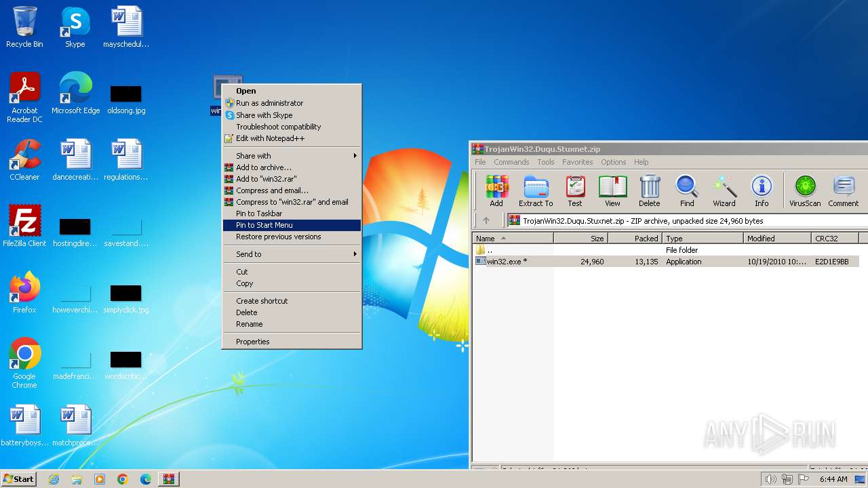Choose Pin to Taskbar

(x=292, y=213)
